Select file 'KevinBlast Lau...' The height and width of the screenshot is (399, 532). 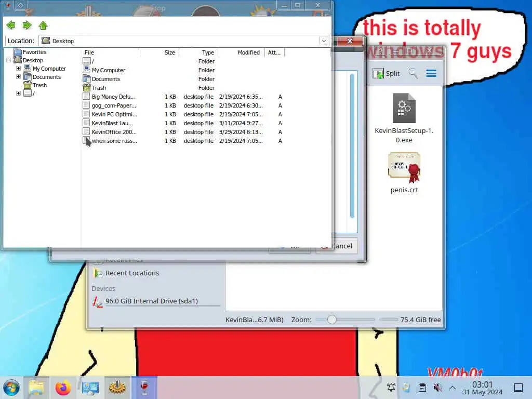[x=112, y=123]
